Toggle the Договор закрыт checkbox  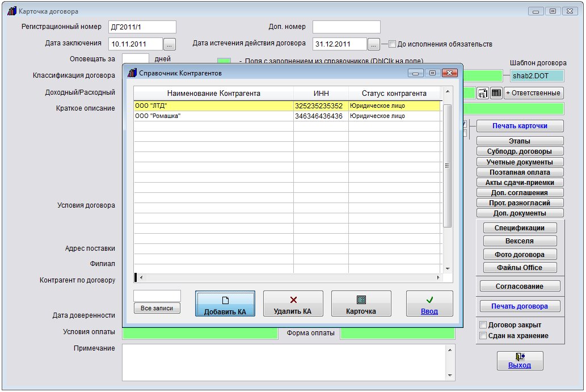pyautogui.click(x=483, y=324)
